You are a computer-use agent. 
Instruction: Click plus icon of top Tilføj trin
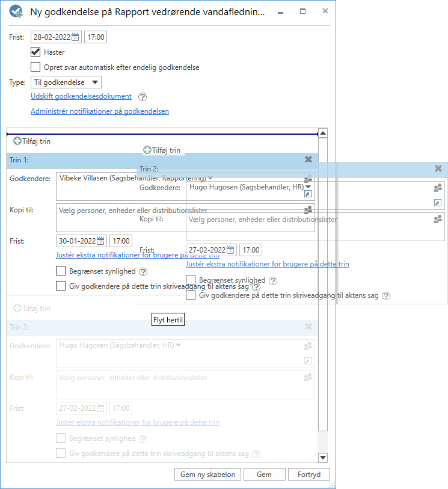click(17, 141)
